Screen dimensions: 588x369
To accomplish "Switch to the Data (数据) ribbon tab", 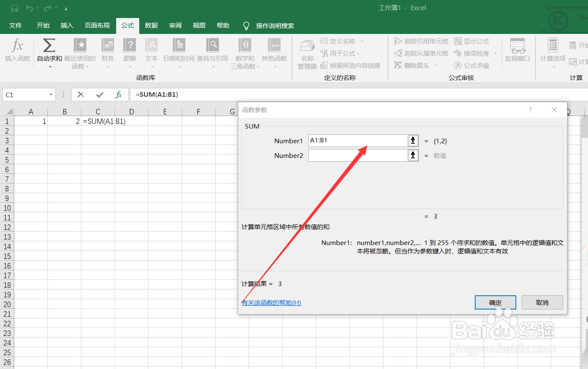I will pyautogui.click(x=151, y=25).
